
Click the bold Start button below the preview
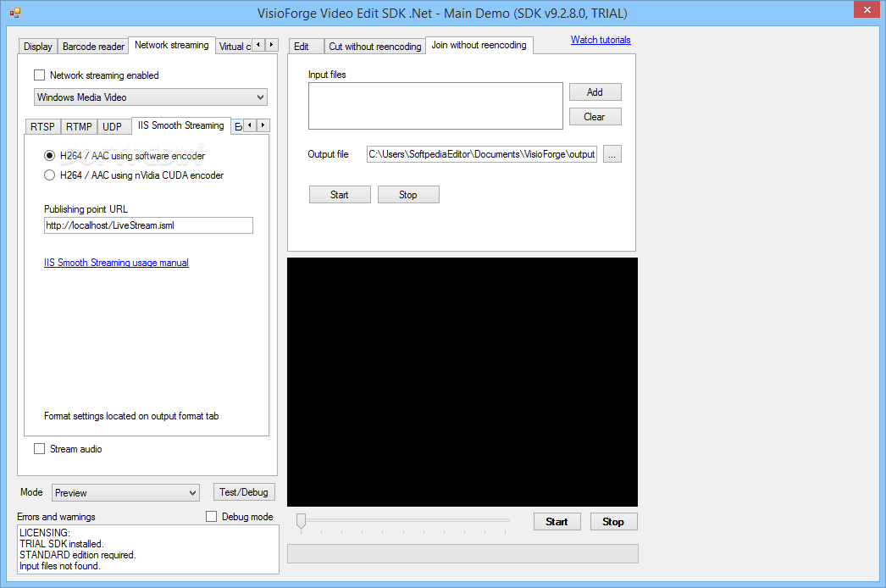coord(557,522)
